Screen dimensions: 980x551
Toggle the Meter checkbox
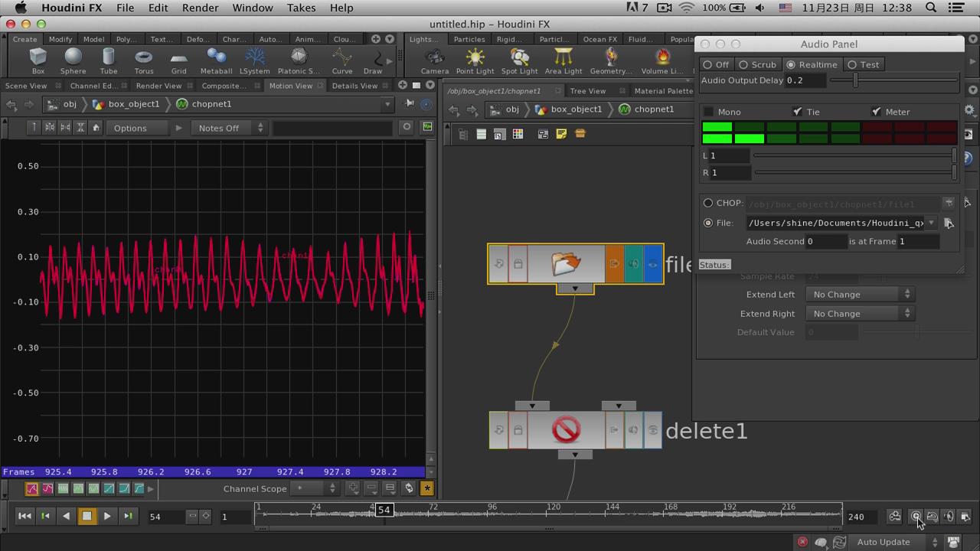click(877, 112)
